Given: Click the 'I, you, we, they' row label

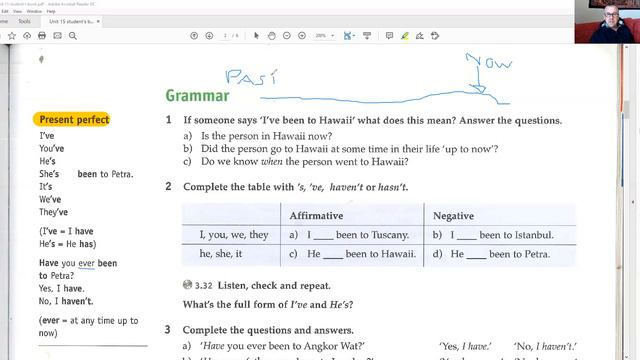Looking at the screenshot, I should (x=234, y=235).
